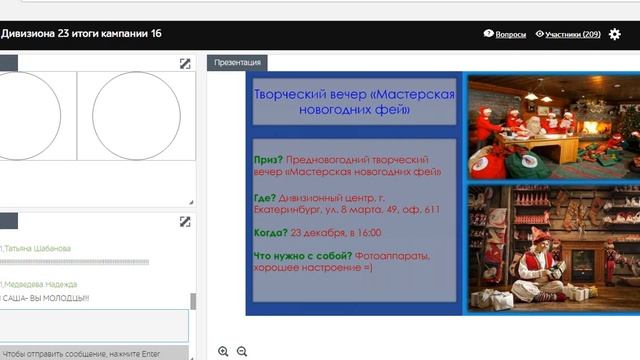This screenshot has width=640, height=360.
Task: Select the Татьяна Шабанова chat name
Action: click(x=37, y=248)
